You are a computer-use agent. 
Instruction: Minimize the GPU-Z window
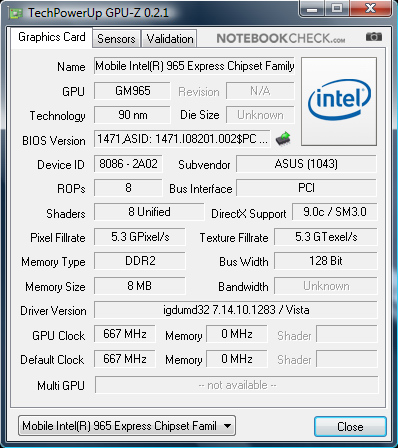tap(312, 8)
